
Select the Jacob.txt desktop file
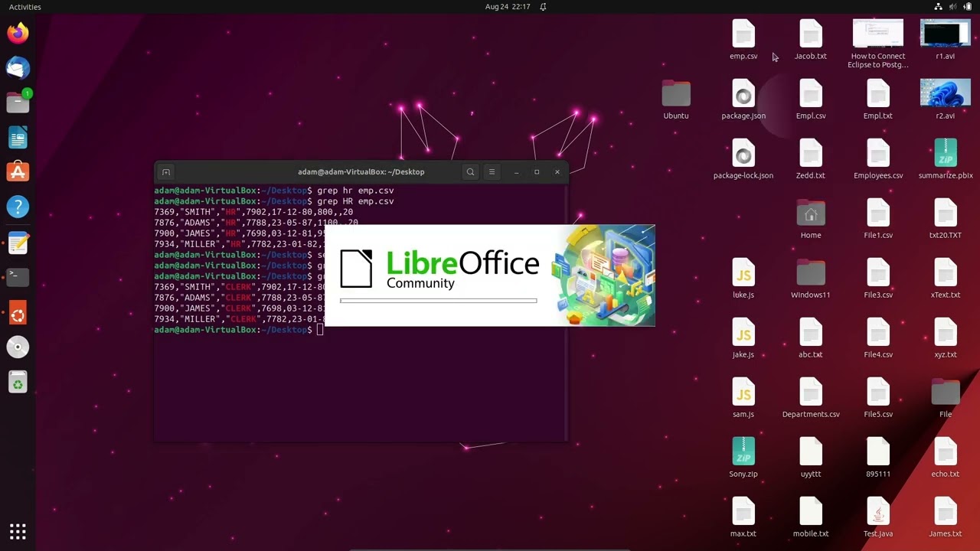(x=811, y=40)
